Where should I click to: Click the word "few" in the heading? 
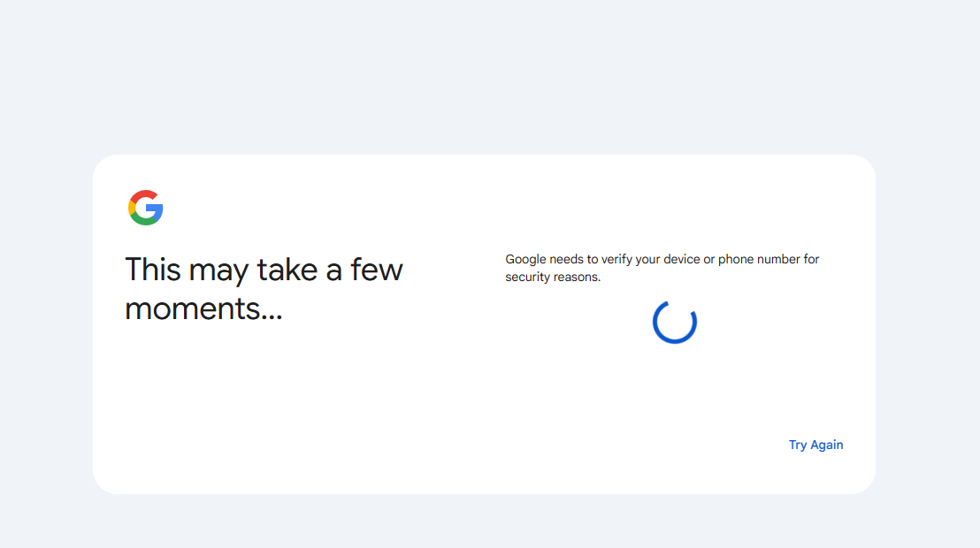(377, 270)
